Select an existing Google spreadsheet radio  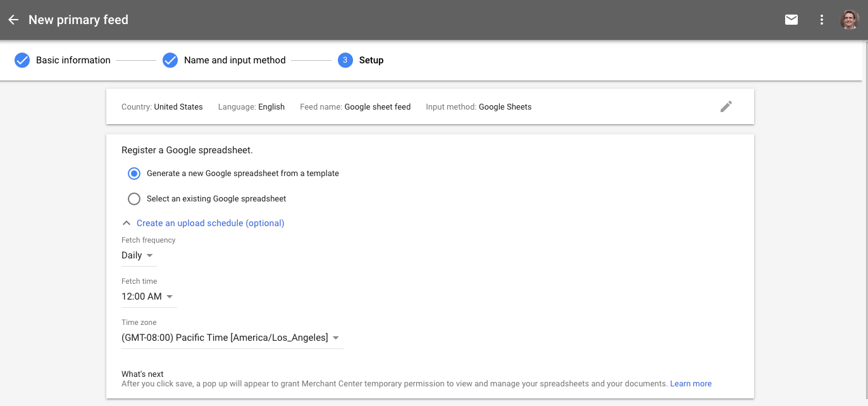[134, 199]
